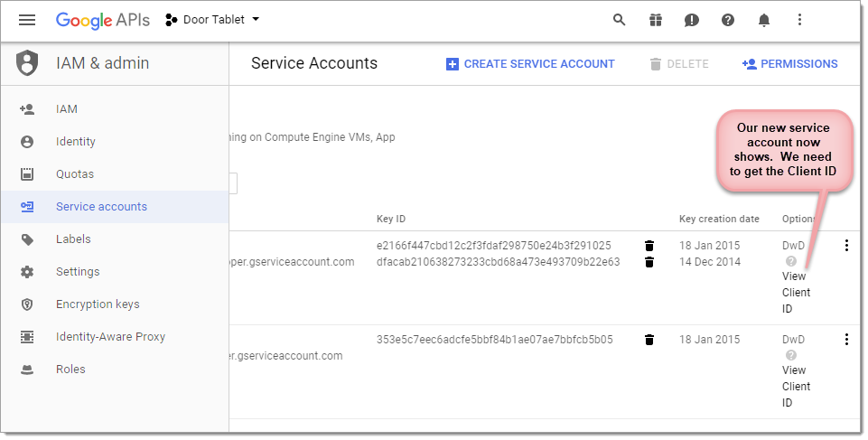
Task: Click the IAM & admin shield icon
Action: coord(27,63)
